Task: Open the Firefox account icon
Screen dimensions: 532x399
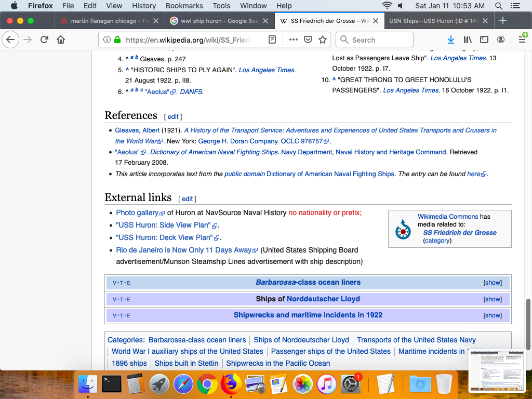Action: [501, 39]
